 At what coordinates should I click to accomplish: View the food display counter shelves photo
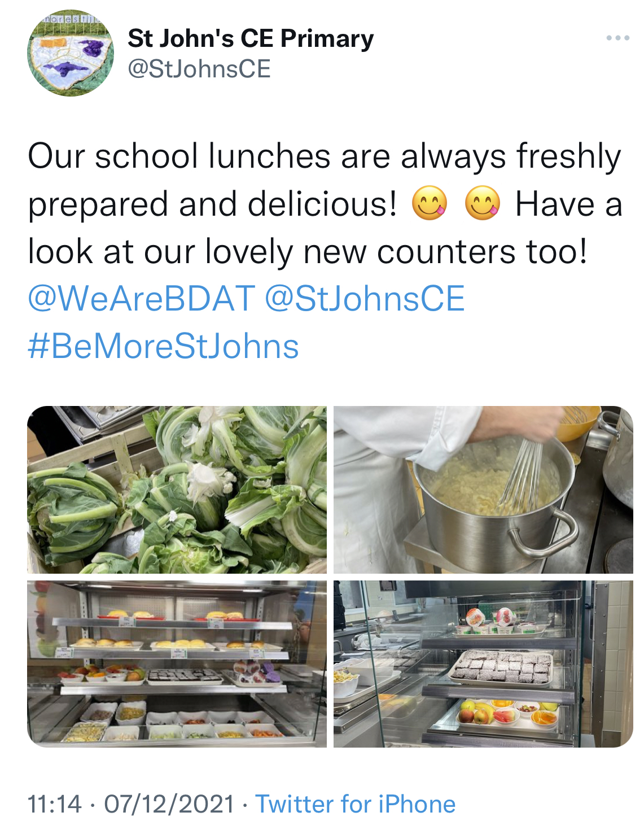coord(177,663)
